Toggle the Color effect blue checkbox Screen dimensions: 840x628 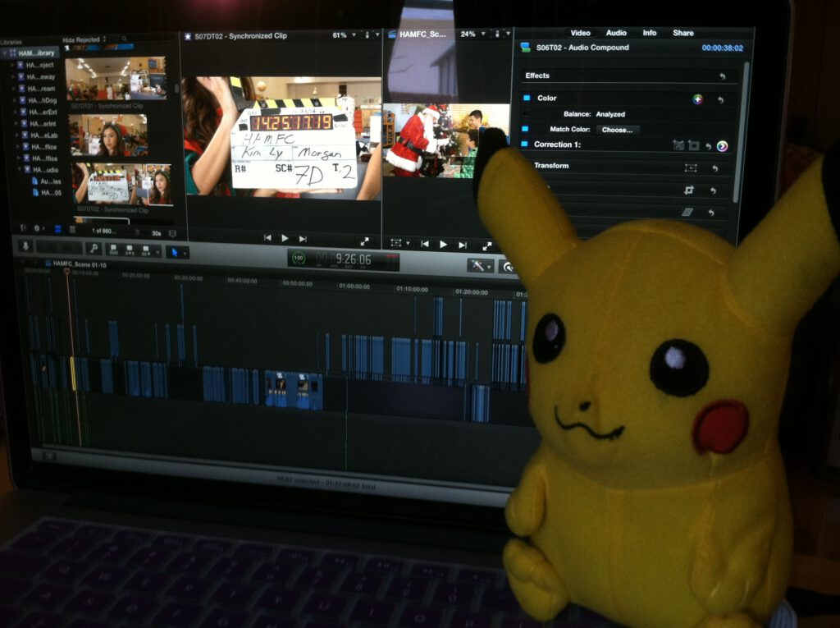[527, 99]
